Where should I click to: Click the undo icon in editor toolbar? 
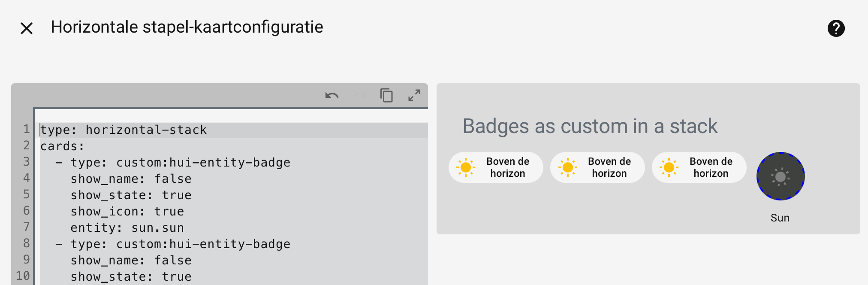tap(332, 95)
